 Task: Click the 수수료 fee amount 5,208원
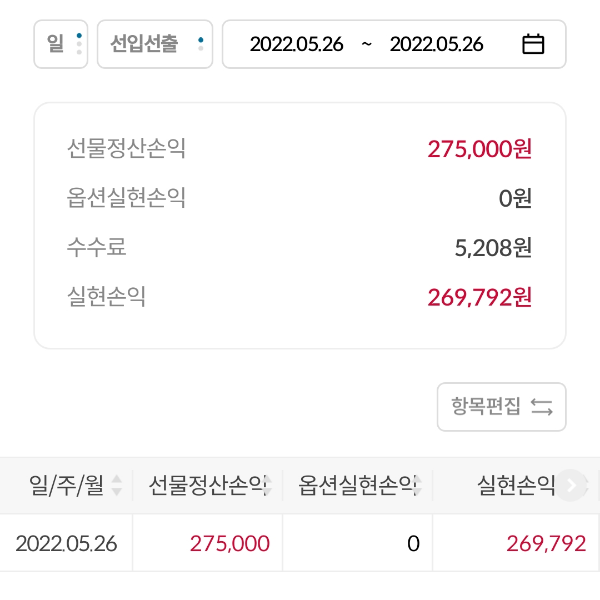493,247
